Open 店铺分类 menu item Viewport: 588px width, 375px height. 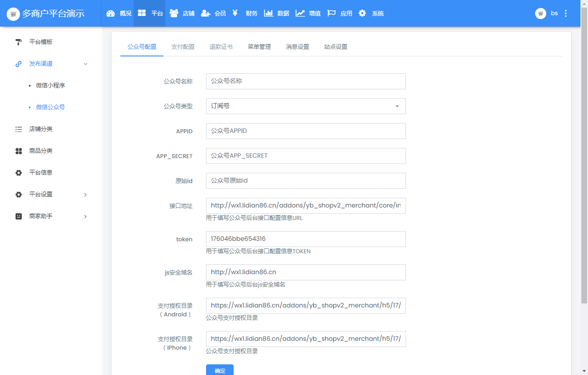coord(41,129)
